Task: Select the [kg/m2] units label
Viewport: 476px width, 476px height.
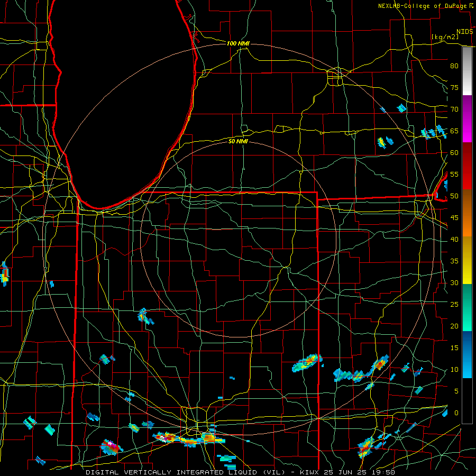Action: [445, 37]
